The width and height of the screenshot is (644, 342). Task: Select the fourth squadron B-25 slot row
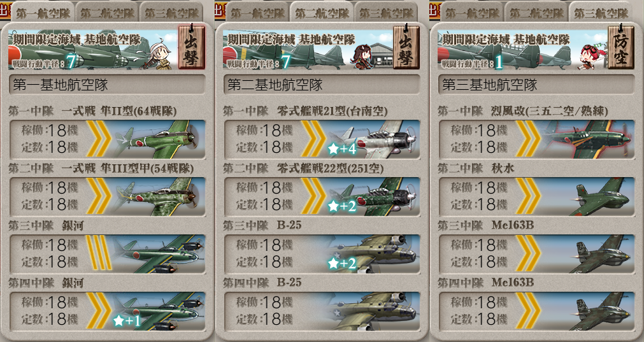pos(322,311)
